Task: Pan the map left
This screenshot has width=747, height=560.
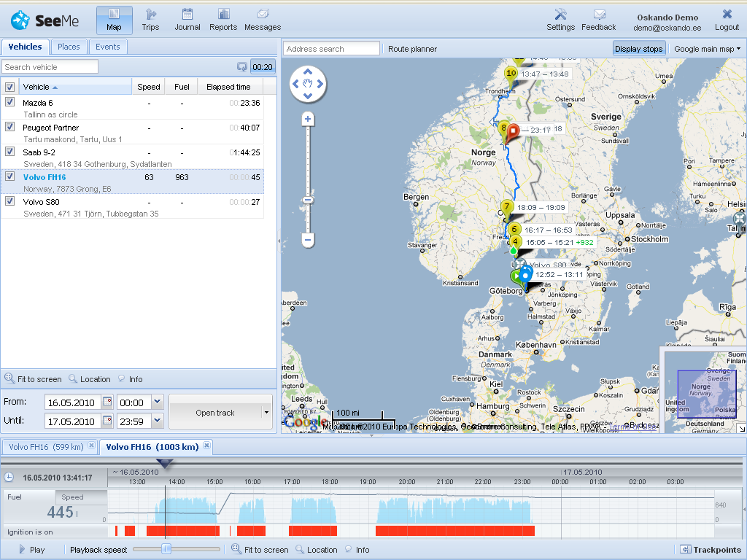Action: click(295, 84)
